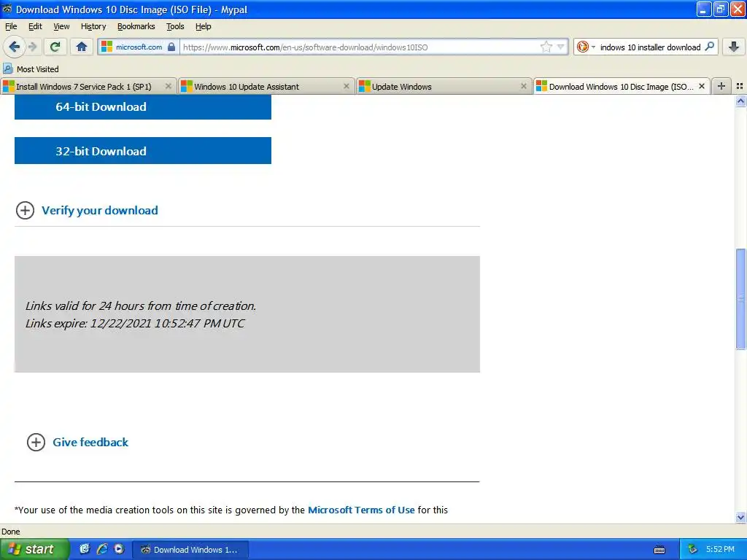The height and width of the screenshot is (560, 747).
Task: Click the 64-bit Download button
Action: point(143,106)
